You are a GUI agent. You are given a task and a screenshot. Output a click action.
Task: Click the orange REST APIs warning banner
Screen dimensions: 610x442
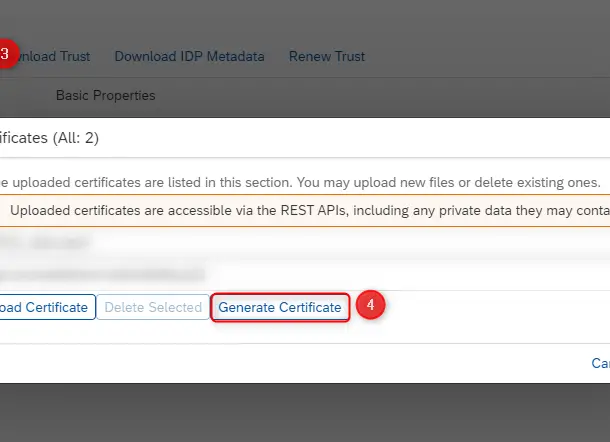coord(300,210)
